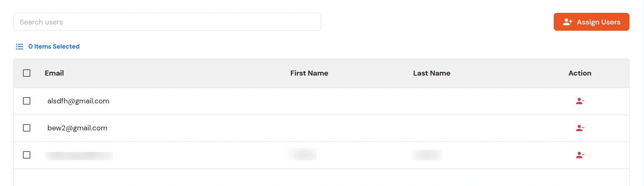Viewport: 644px width, 186px height.
Task: Select the bew2@gmail.com email text
Action: pyautogui.click(x=77, y=128)
